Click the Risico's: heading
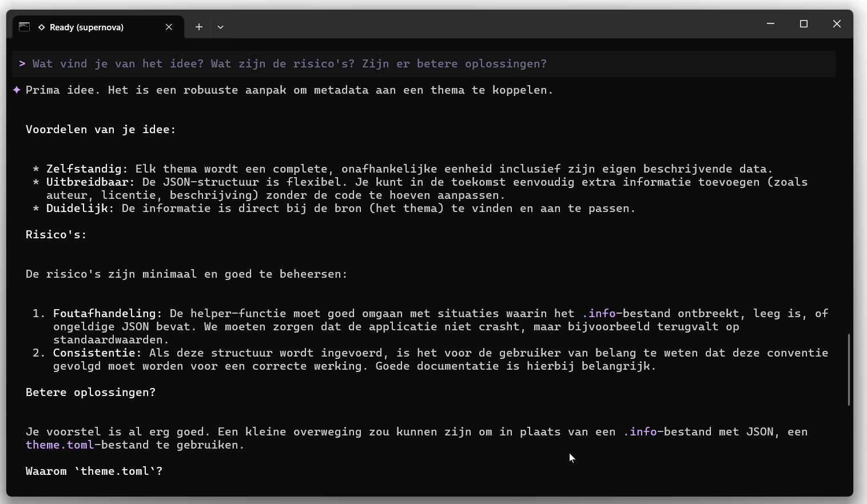This screenshot has width=867, height=504. (56, 234)
